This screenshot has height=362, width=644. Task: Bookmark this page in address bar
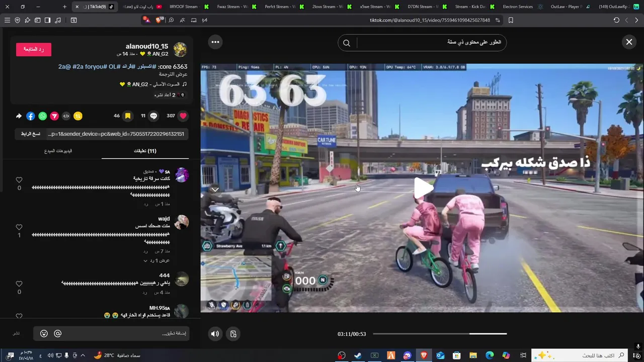click(511, 20)
